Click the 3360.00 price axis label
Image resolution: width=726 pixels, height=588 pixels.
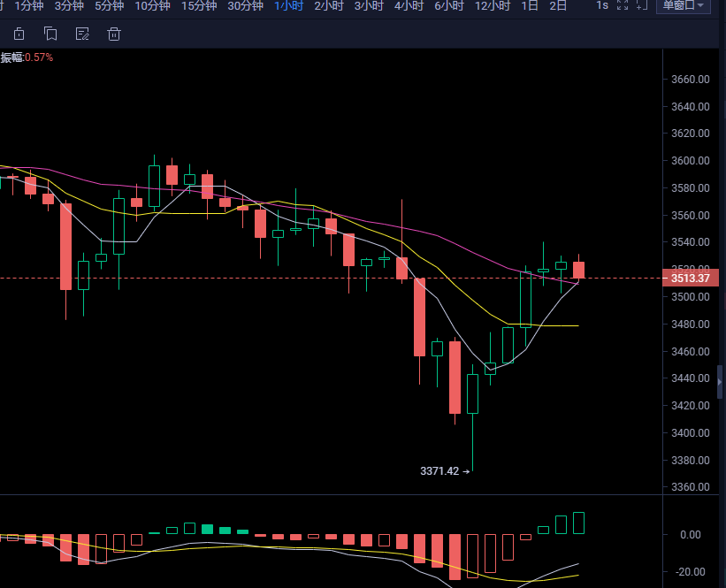coord(691,486)
